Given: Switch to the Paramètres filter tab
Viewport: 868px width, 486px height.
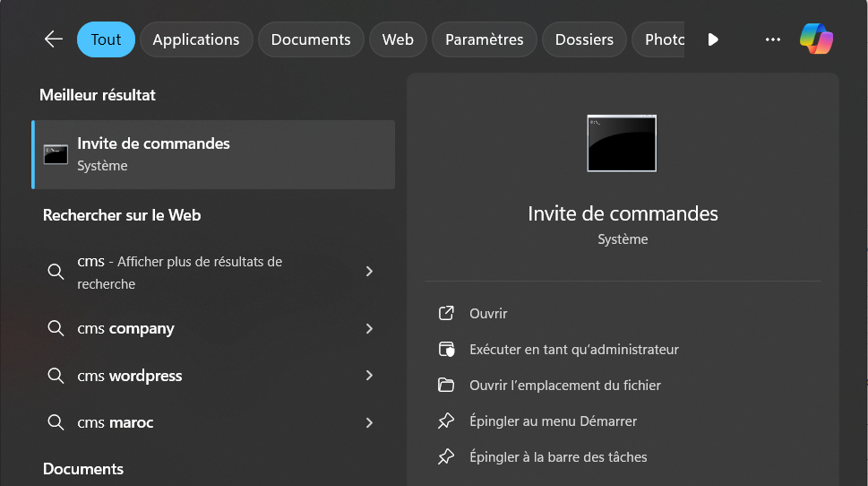Looking at the screenshot, I should [x=484, y=39].
